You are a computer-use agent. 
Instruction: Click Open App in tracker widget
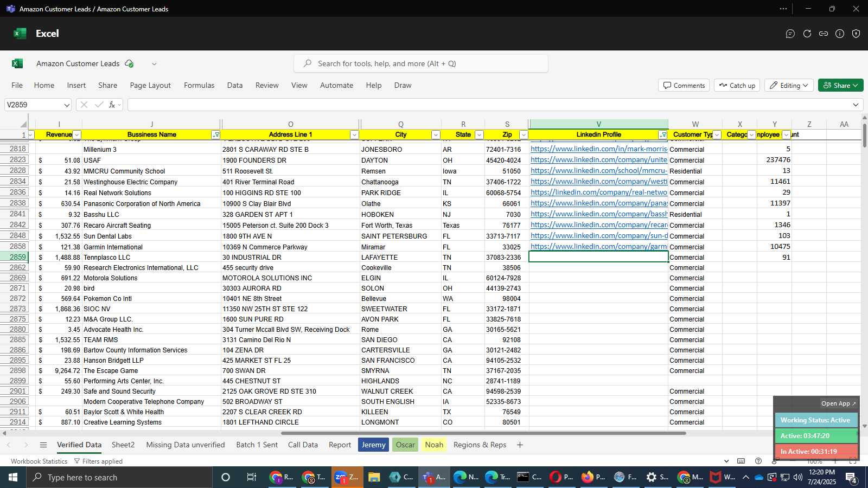[838, 403]
